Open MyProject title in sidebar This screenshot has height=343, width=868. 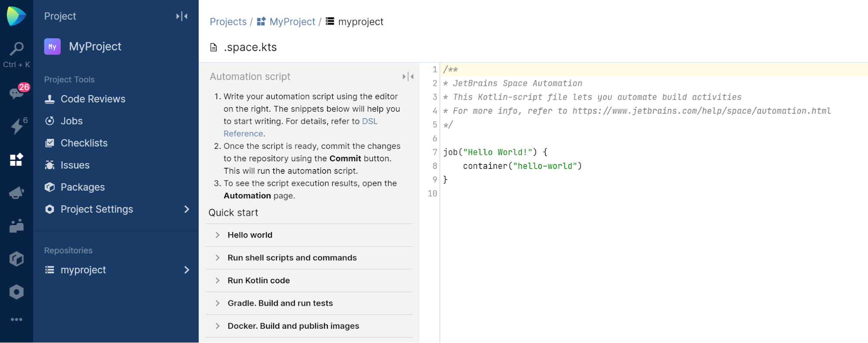[x=95, y=46]
